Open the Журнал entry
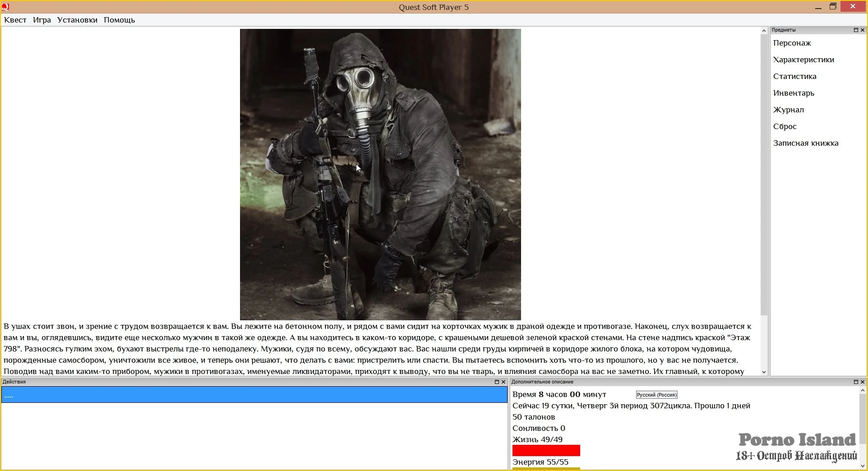The height and width of the screenshot is (471, 868). click(788, 110)
